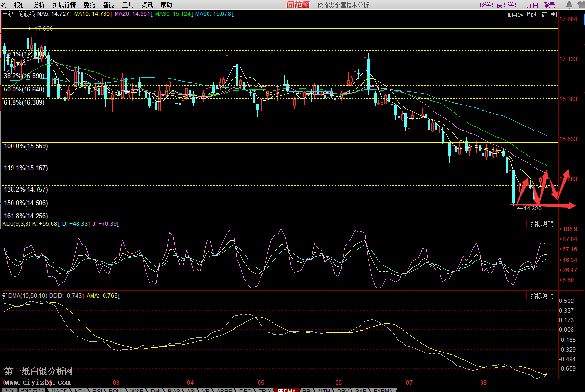Viewport: 585px width, 392px height.
Task: Open the 分析 menu
Action: (39, 5)
